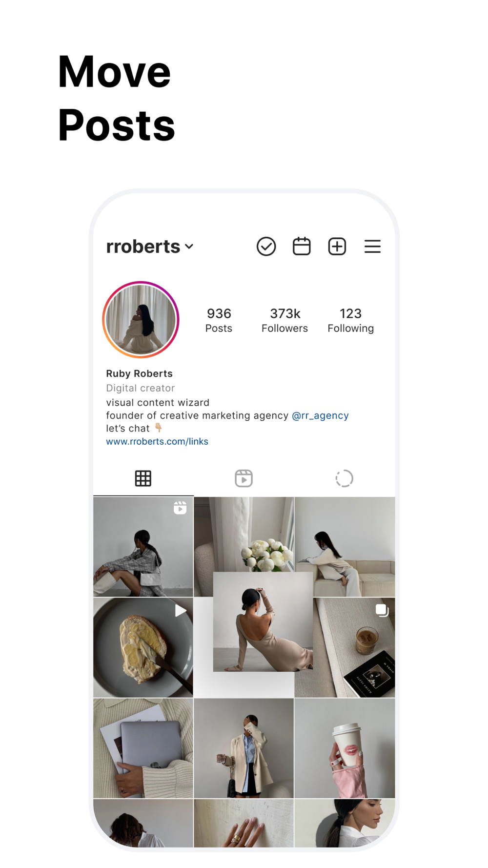Image resolution: width=488 pixels, height=868 pixels.
Task: Open the checkmark circle icon
Action: [266, 247]
